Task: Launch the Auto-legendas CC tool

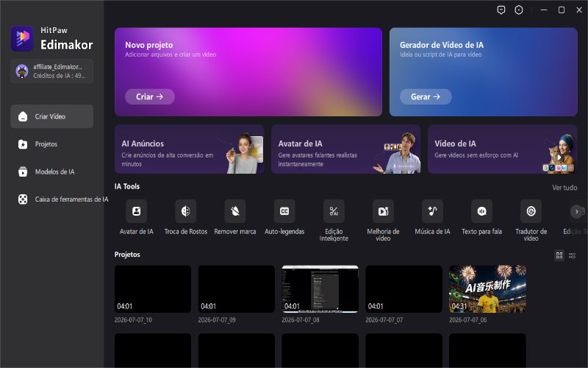Action: [284, 211]
